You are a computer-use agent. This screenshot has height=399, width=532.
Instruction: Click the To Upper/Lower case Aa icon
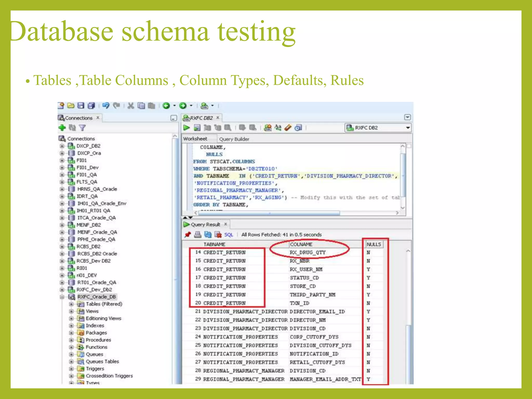[x=278, y=128]
